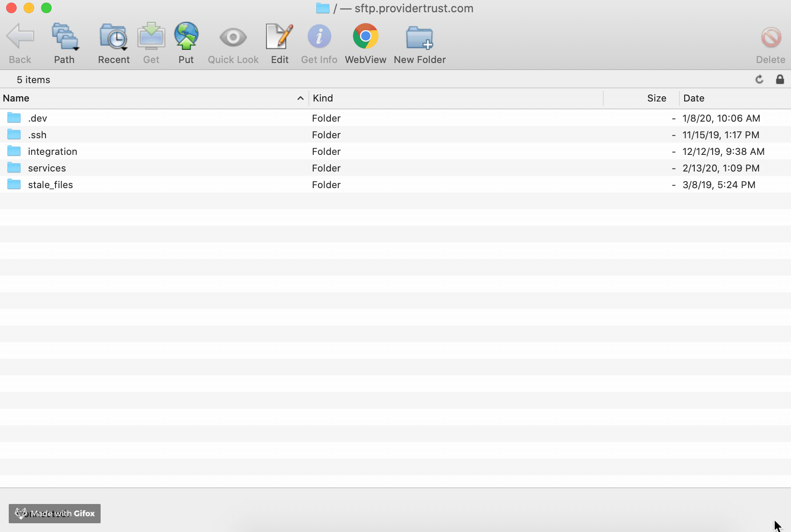Click date 1/8/20, 10:06 AM
This screenshot has width=791, height=532.
tap(721, 118)
